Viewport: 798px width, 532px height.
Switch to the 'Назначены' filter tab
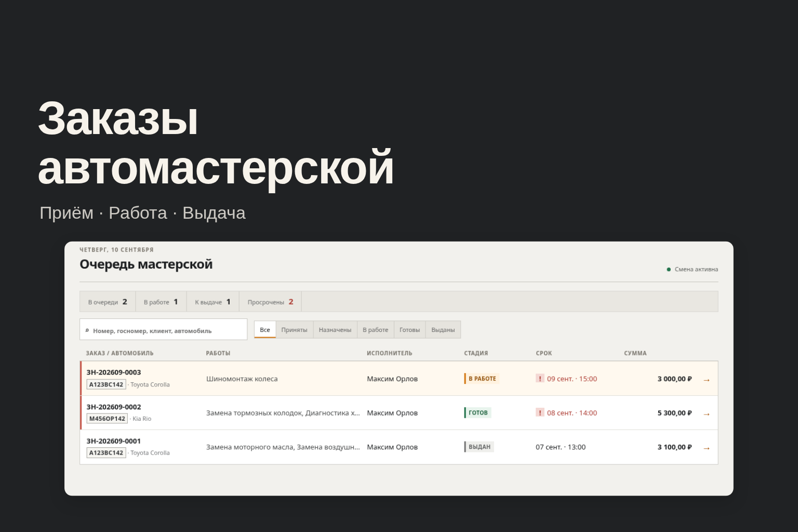[335, 329]
